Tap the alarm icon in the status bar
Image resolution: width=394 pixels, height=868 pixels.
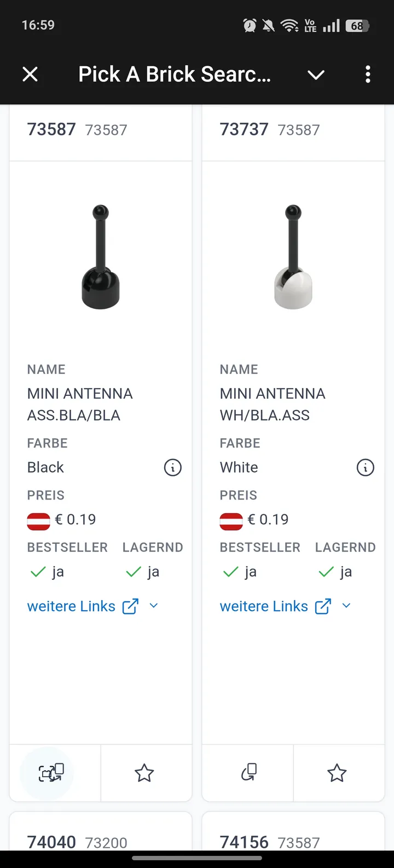pos(250,25)
